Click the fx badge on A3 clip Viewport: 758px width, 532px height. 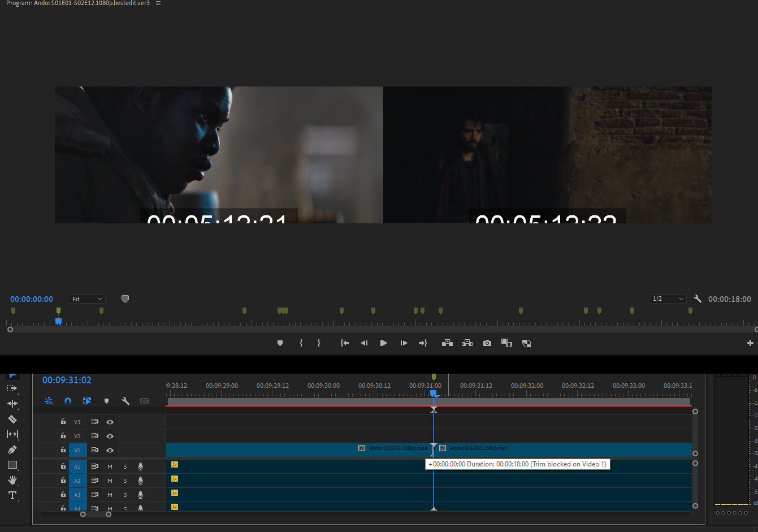click(175, 493)
